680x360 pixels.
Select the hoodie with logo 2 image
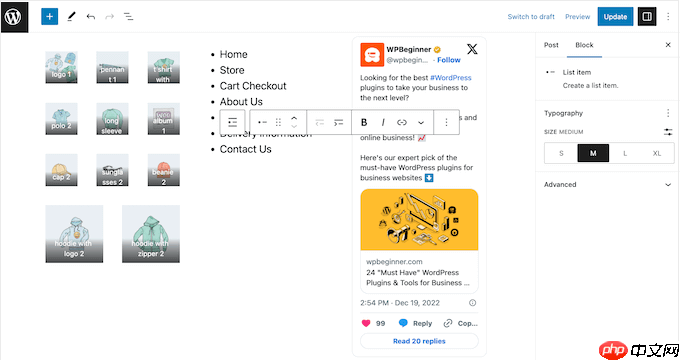pyautogui.click(x=74, y=234)
